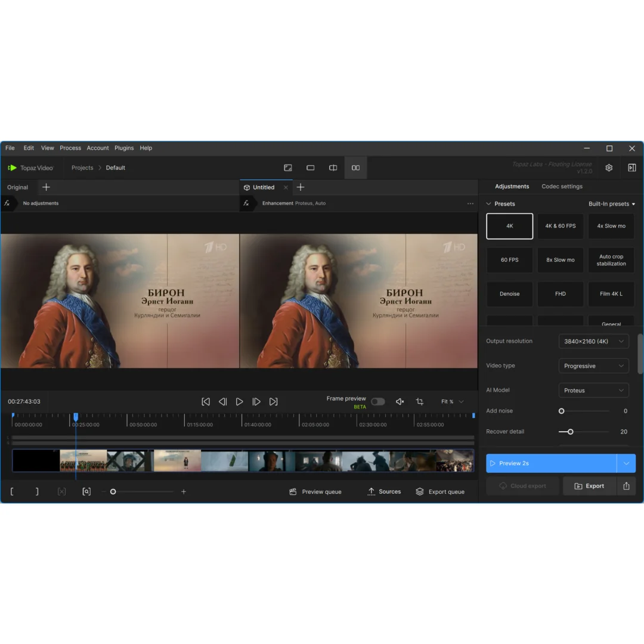Apply the 4K & 60 FPS preset
Screen dimensions: 644x644
(x=560, y=227)
